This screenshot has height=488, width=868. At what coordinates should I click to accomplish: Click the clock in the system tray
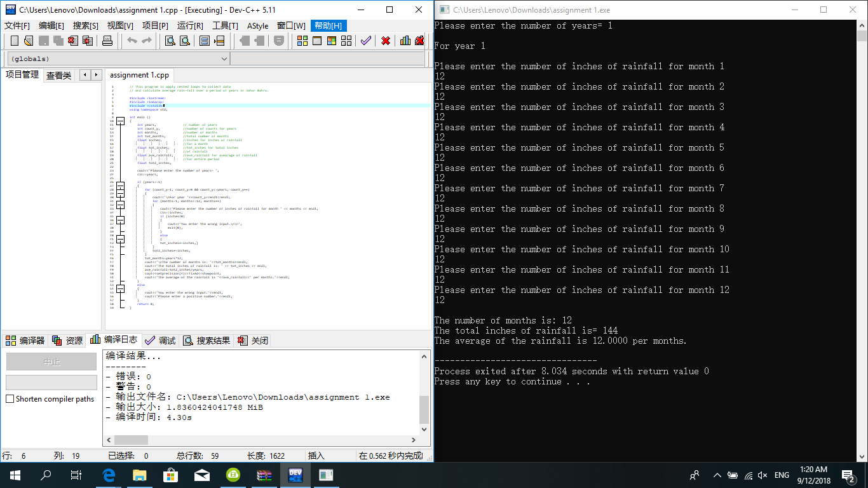pos(814,475)
